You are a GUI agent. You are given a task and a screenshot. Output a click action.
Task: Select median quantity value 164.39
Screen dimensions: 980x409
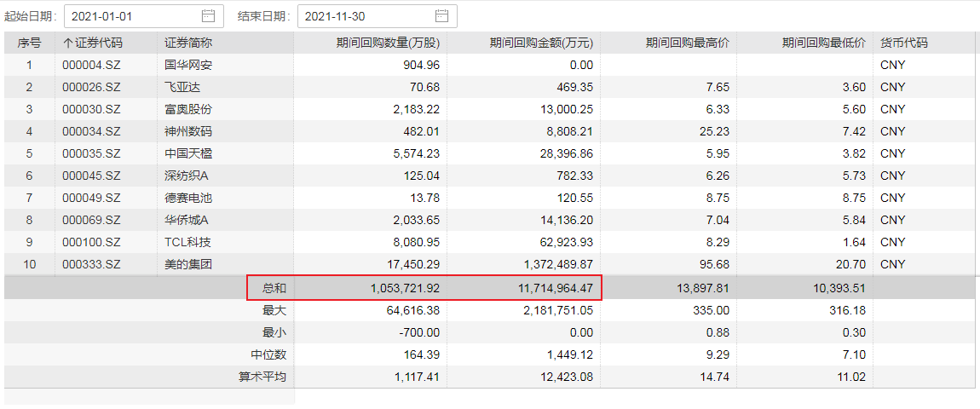click(x=421, y=354)
